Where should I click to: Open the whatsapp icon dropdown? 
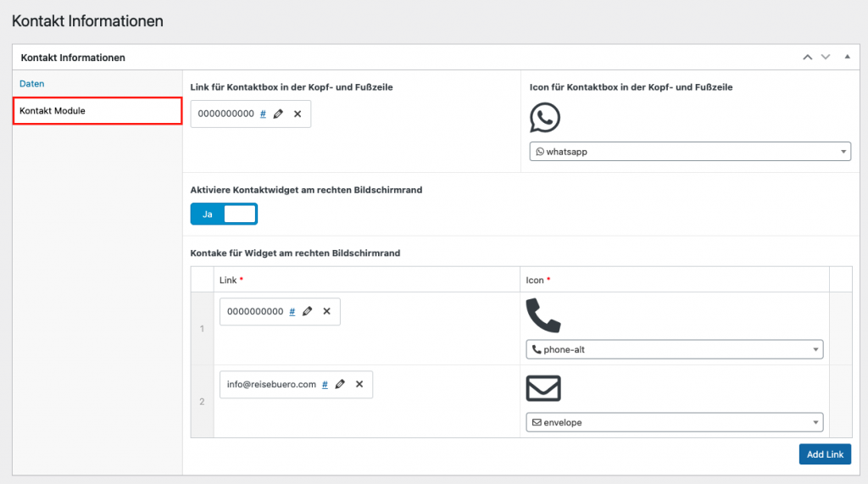pos(688,152)
